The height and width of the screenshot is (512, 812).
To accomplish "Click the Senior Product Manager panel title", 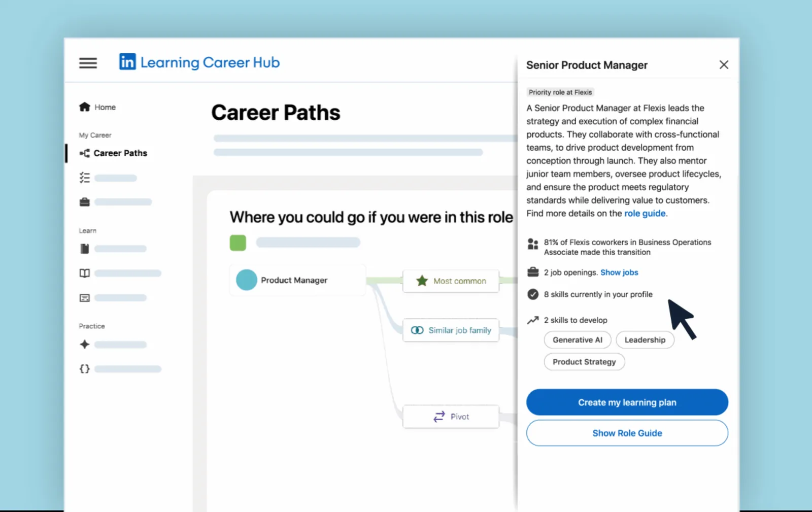I will (587, 65).
